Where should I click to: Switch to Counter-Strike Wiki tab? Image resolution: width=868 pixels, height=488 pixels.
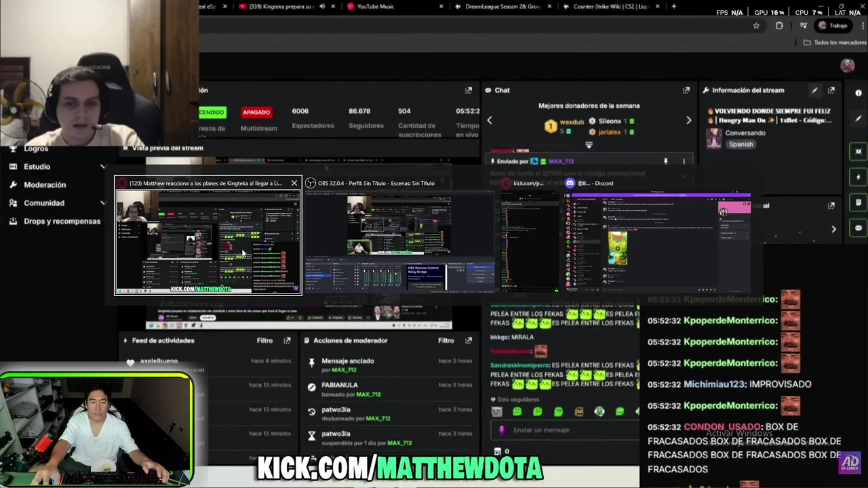612,7
